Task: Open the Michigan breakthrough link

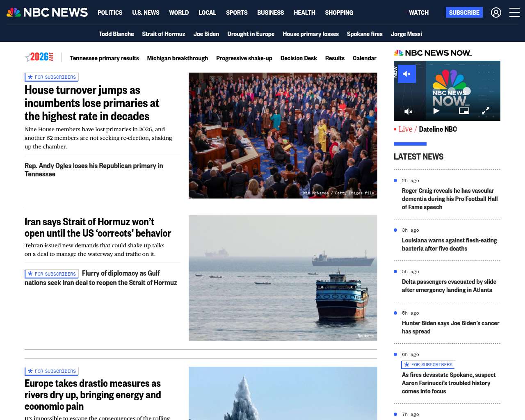Action: 178,58
